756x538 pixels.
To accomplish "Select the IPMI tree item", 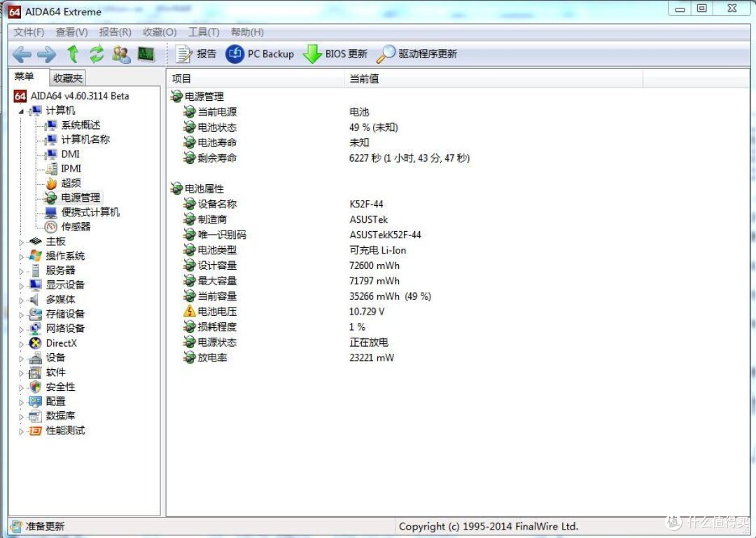I will tap(71, 169).
